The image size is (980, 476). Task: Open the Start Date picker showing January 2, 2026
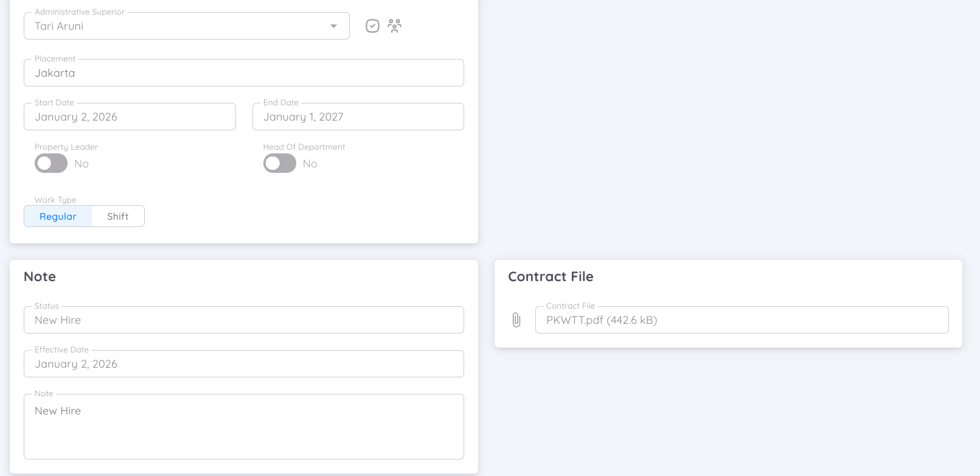coord(130,116)
